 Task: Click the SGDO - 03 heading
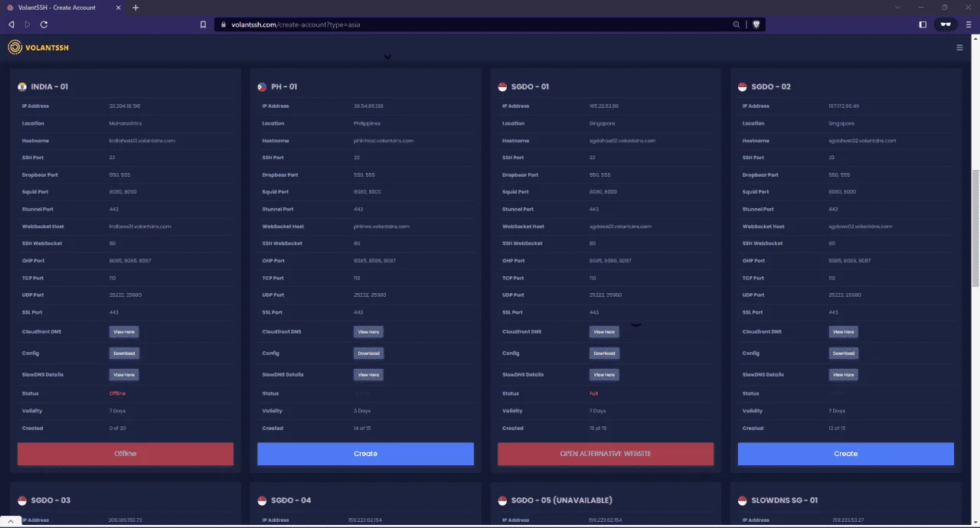[51, 500]
